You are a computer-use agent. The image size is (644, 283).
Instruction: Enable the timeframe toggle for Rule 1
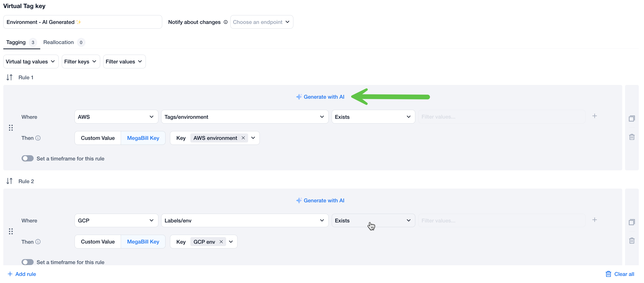27,158
